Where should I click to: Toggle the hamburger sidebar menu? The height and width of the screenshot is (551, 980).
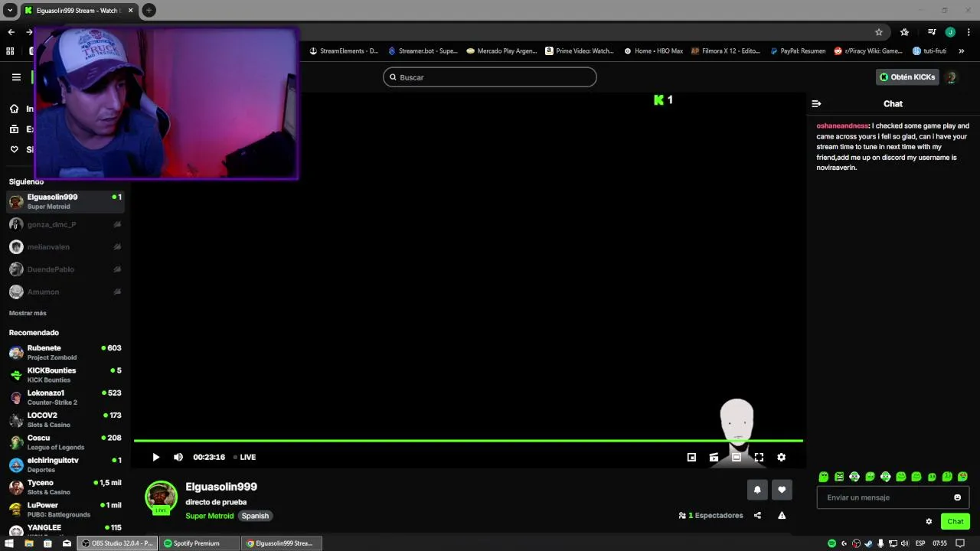tap(16, 77)
